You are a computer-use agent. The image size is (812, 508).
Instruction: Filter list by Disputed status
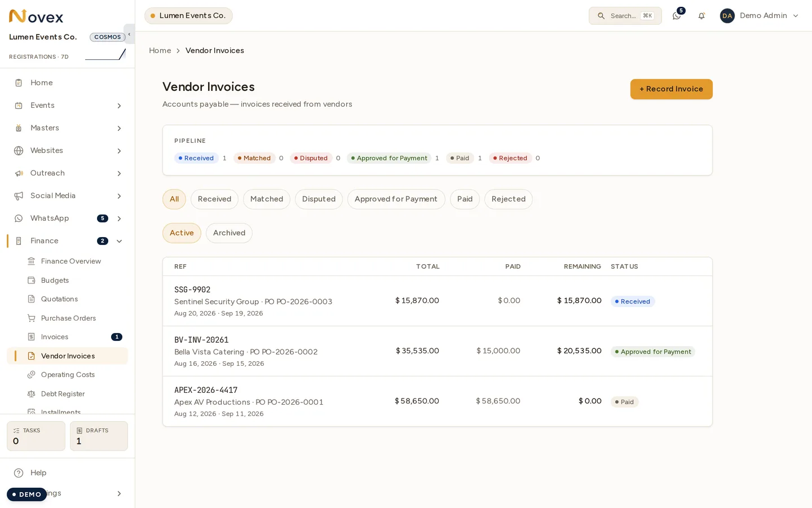(319, 199)
